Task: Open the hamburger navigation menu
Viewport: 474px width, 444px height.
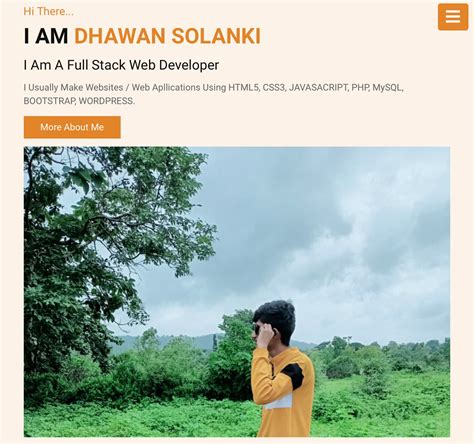Action: (453, 17)
